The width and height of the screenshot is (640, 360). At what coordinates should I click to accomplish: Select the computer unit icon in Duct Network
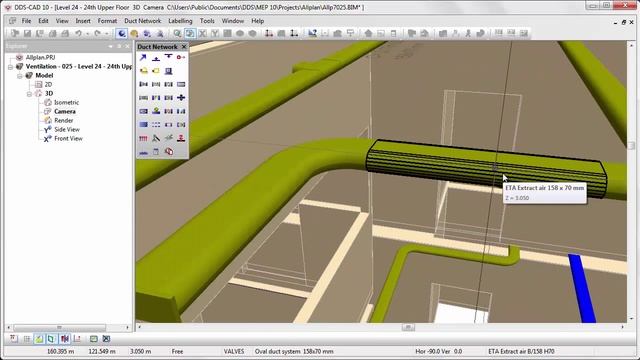(168, 71)
